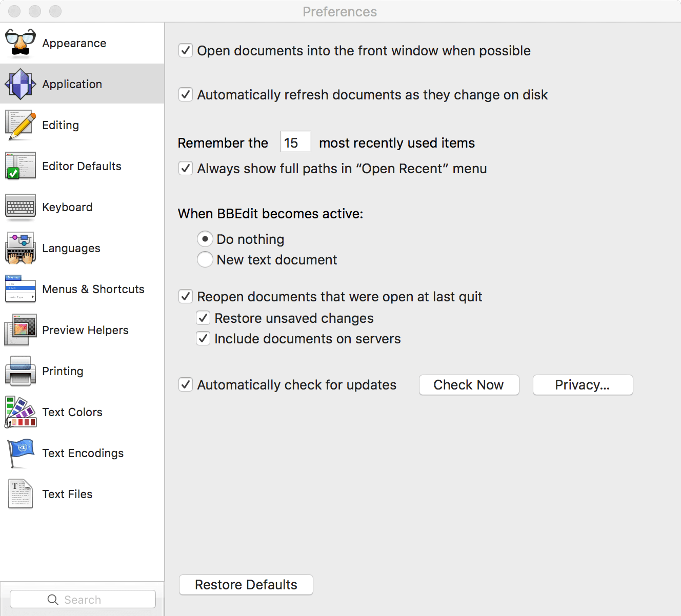Image resolution: width=681 pixels, height=616 pixels.
Task: Click the Appearance glasses-and-mustache icon
Action: click(21, 43)
